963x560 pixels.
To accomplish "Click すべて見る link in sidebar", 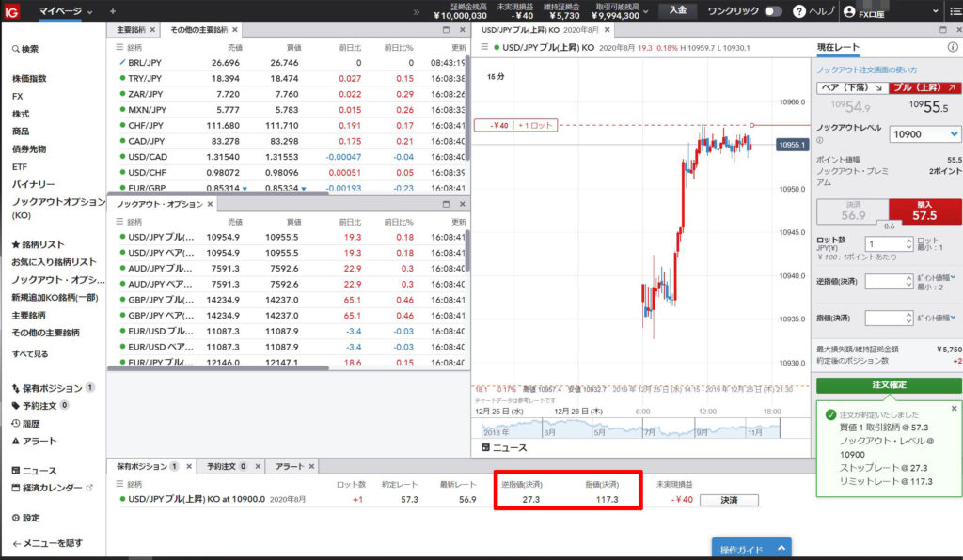I will 29,354.
